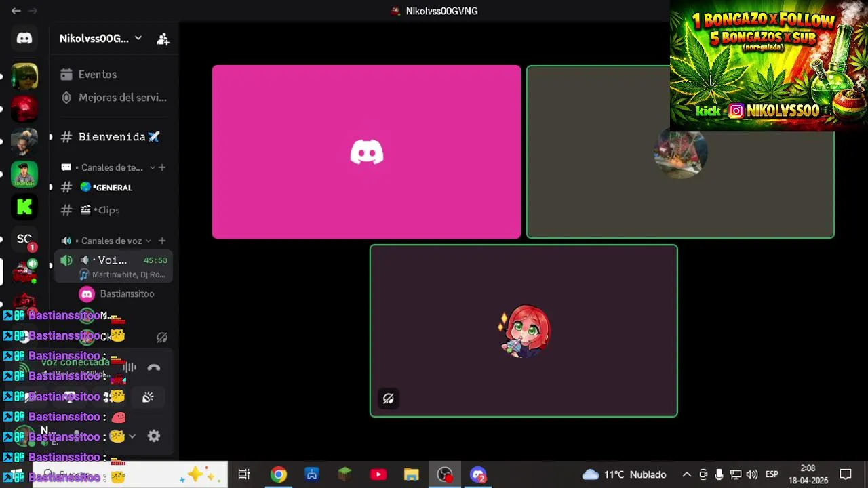
Task: Click the invite people icon
Action: 163,39
